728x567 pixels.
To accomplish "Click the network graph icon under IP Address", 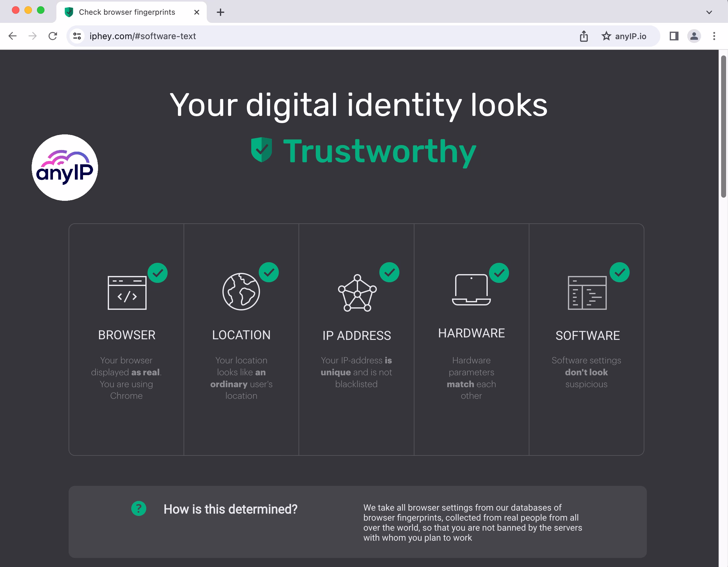I will tap(357, 293).
